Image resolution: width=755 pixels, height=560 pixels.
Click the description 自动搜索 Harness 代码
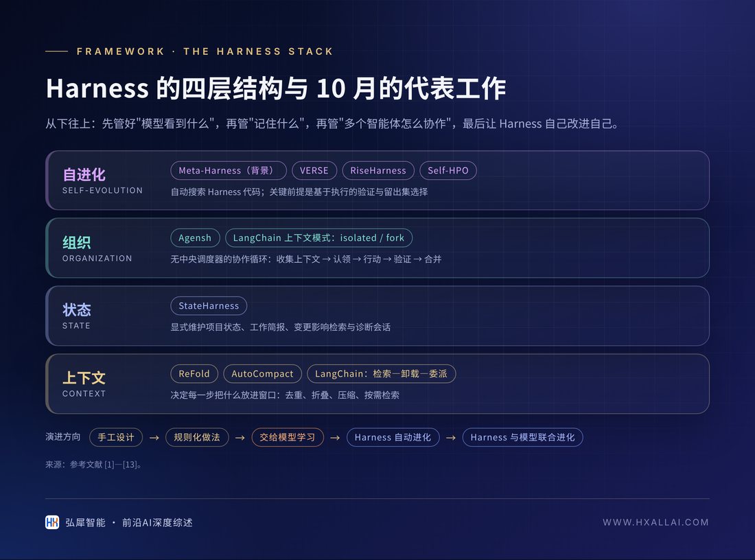[299, 191]
